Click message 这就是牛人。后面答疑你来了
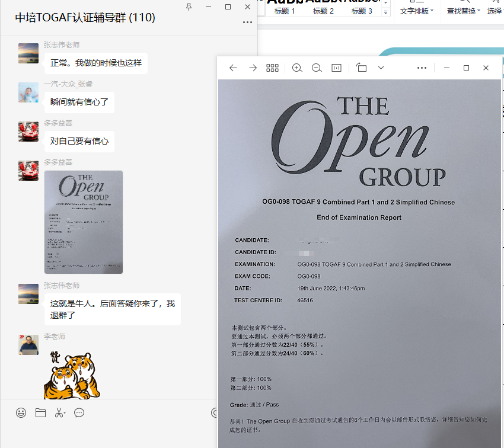Screen dimensions: 504x448 (x=113, y=309)
